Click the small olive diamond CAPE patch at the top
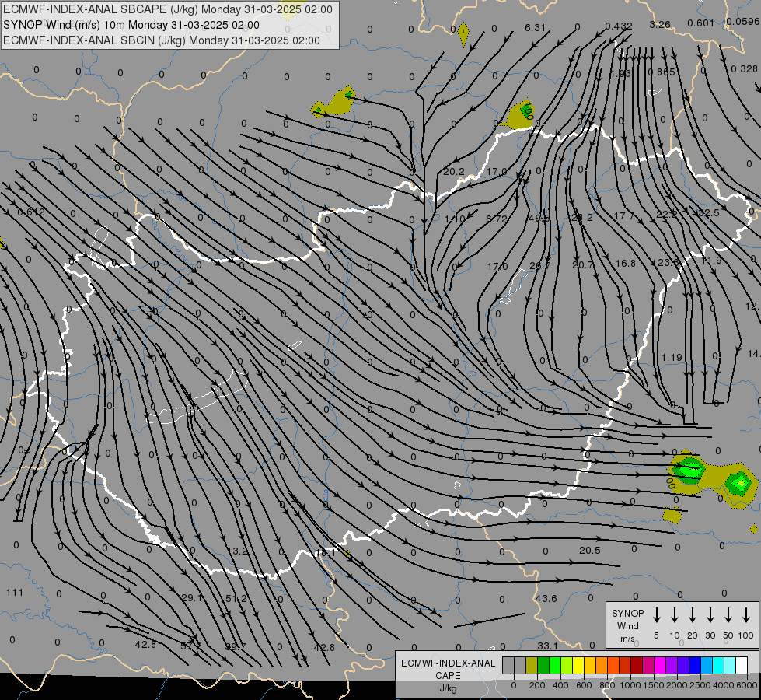 pos(463,34)
